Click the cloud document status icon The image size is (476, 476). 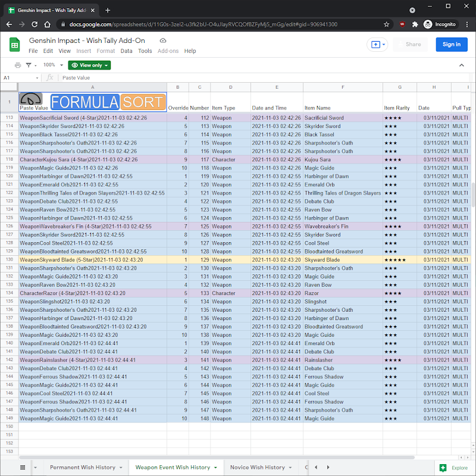(x=163, y=40)
